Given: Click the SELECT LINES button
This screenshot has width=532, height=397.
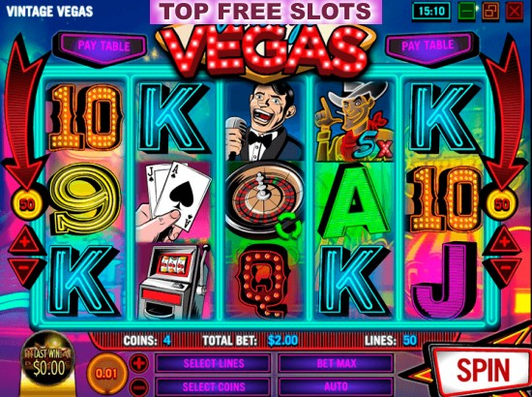Looking at the screenshot, I should tap(214, 363).
